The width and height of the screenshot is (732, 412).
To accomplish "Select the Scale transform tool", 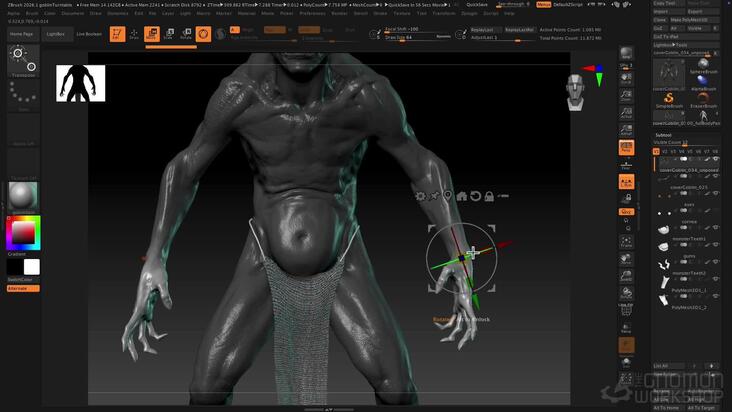I will (169, 34).
